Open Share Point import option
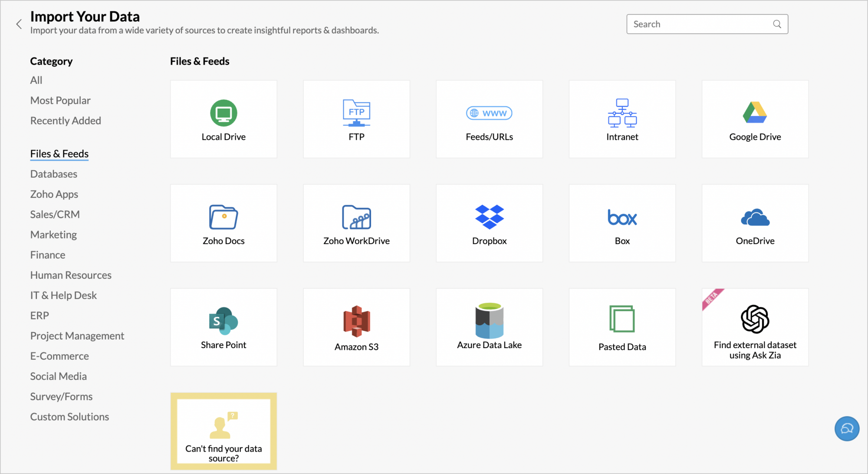 tap(224, 327)
